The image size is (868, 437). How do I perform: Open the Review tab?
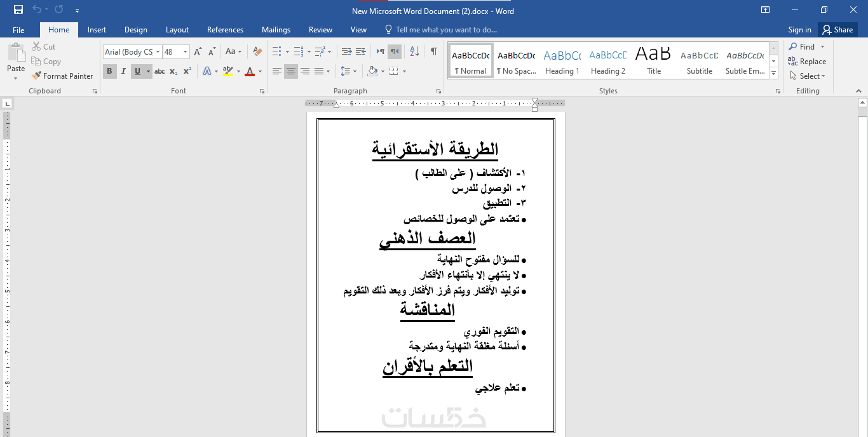point(320,30)
